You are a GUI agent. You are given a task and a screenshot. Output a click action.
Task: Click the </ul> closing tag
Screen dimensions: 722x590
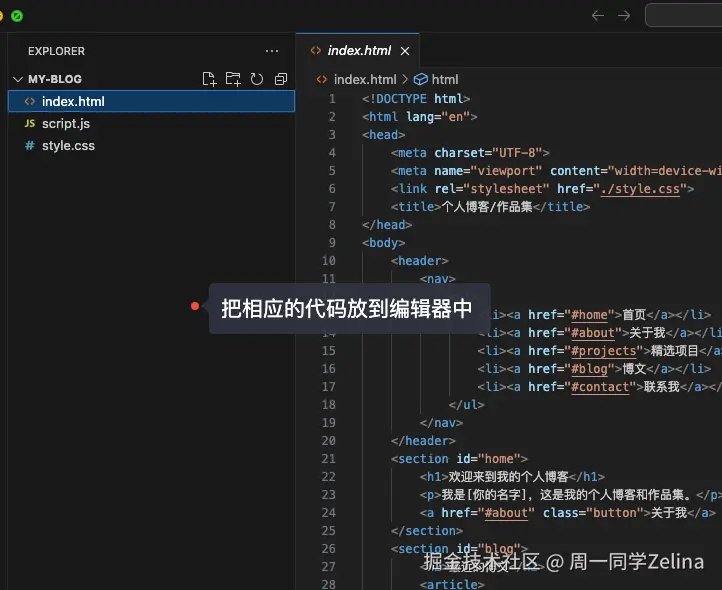coord(466,405)
